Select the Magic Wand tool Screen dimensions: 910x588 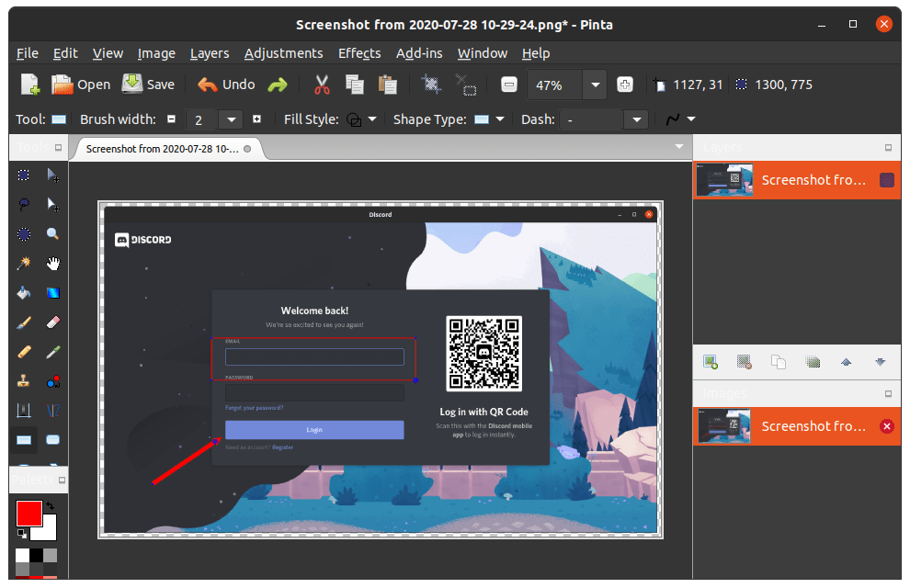tap(23, 263)
